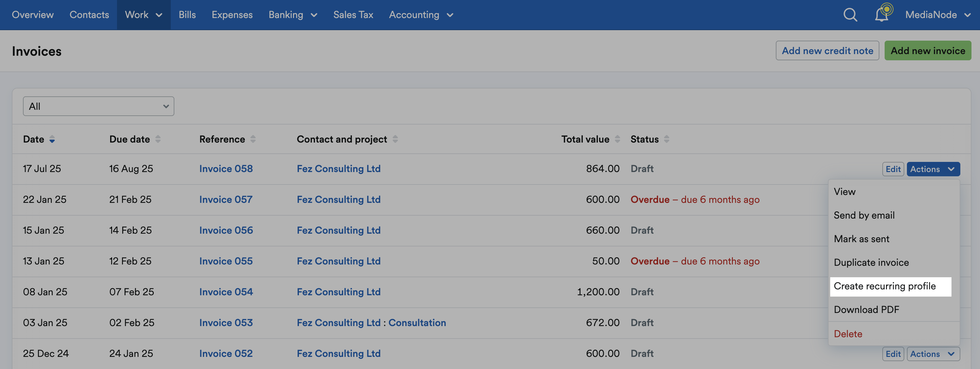Image resolution: width=980 pixels, height=369 pixels.
Task: Choose View from the actions menu
Action: coord(894,192)
